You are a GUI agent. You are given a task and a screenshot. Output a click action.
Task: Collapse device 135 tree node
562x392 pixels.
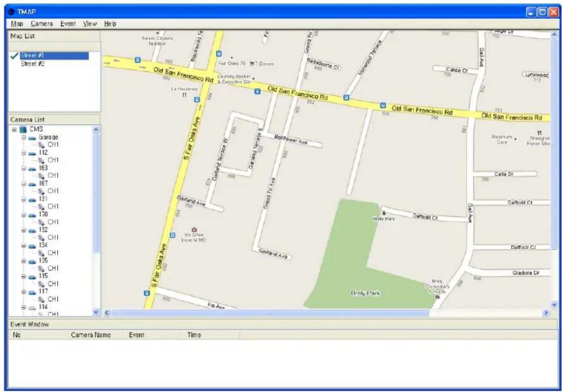tap(24, 261)
